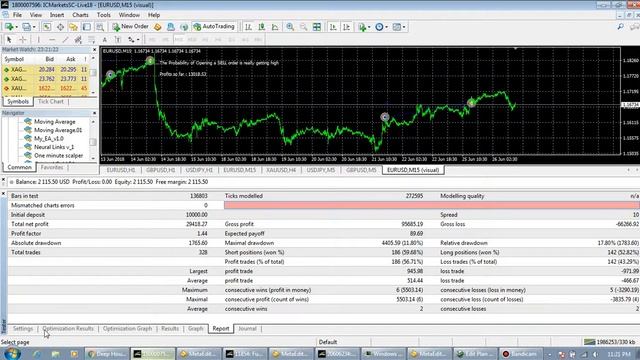
Task: Toggle the Terminal window icon
Action: (87, 27)
